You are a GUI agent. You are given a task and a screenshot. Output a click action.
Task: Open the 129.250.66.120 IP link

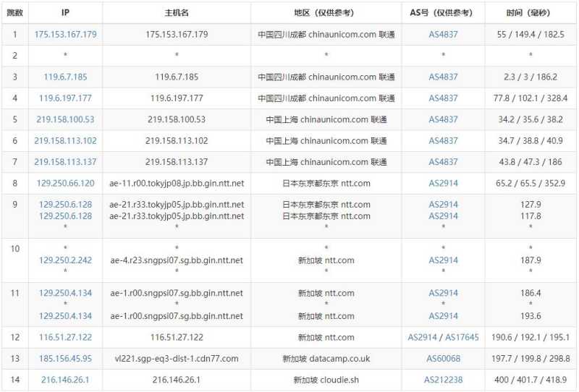(x=65, y=183)
